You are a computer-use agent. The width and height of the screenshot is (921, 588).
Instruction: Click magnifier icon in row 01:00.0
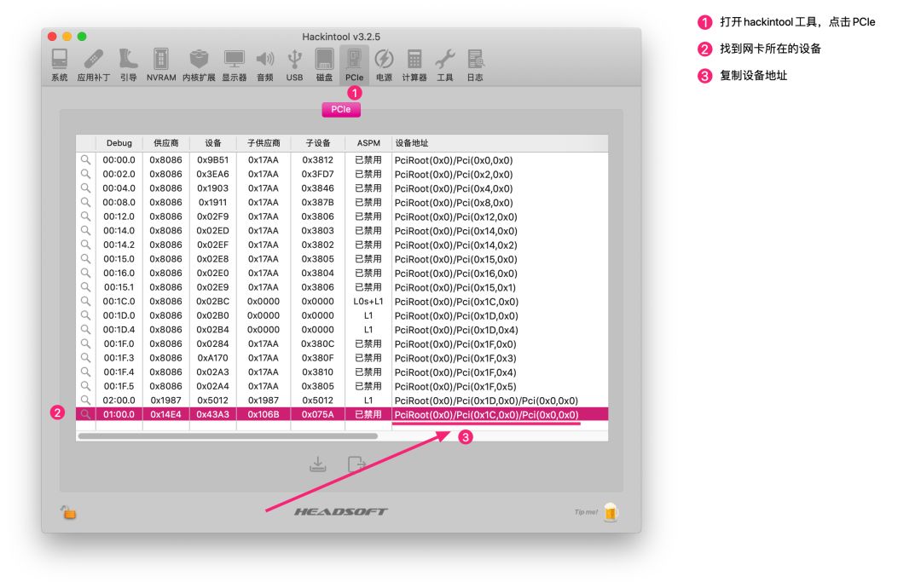86,414
